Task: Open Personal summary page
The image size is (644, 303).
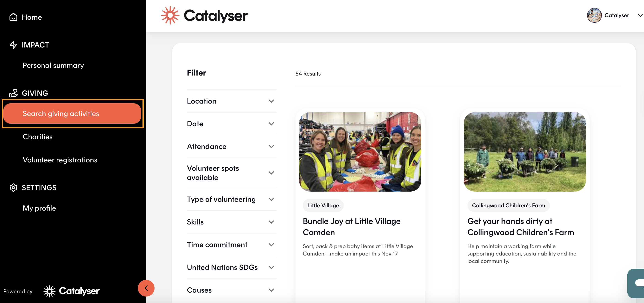Action: coord(53,65)
